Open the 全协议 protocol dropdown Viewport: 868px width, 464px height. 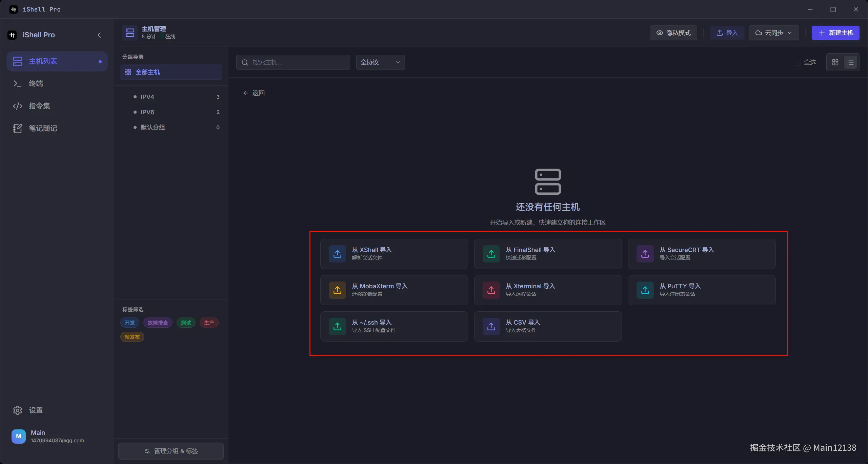click(380, 62)
